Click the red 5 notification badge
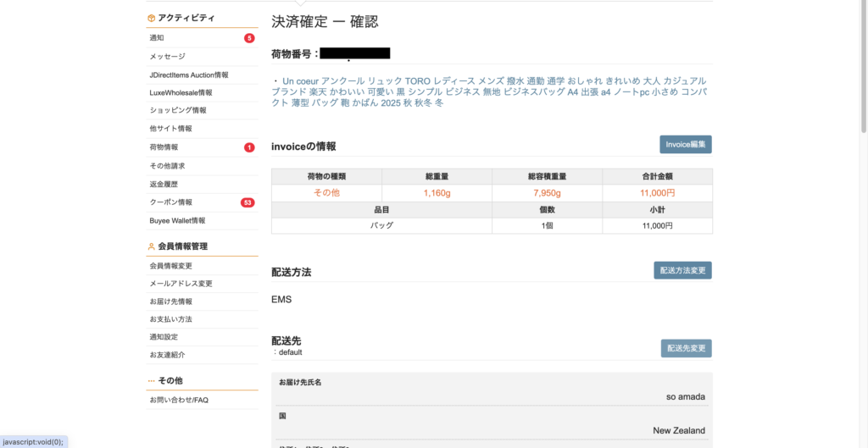Screen dimensions: 868x448 249,38
